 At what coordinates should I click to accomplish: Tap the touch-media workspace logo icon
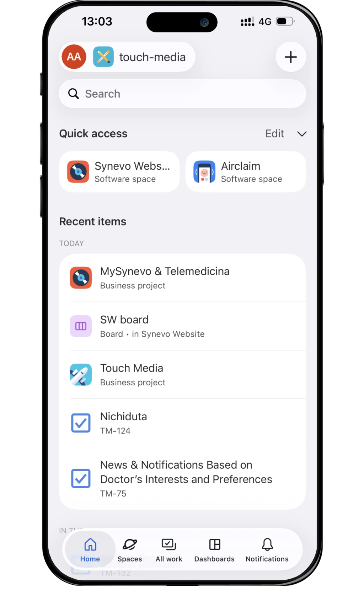click(x=103, y=57)
